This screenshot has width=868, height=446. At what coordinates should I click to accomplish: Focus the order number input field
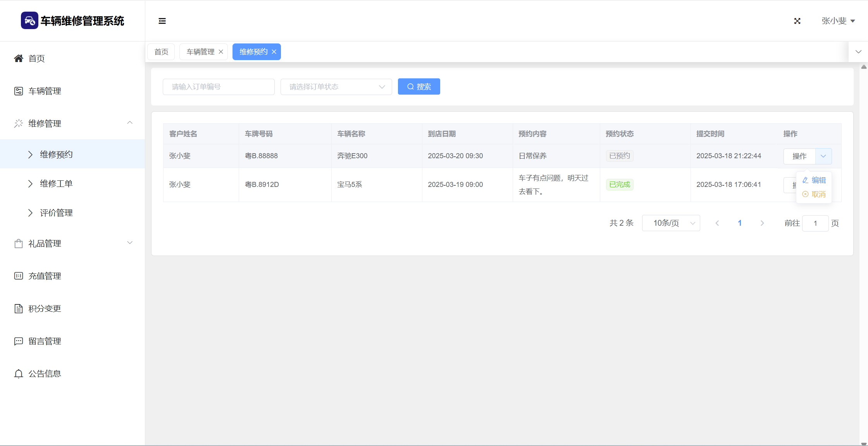point(219,87)
